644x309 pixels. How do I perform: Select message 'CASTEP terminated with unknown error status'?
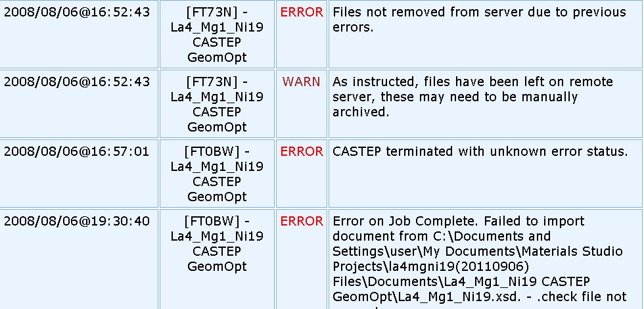[x=480, y=152]
